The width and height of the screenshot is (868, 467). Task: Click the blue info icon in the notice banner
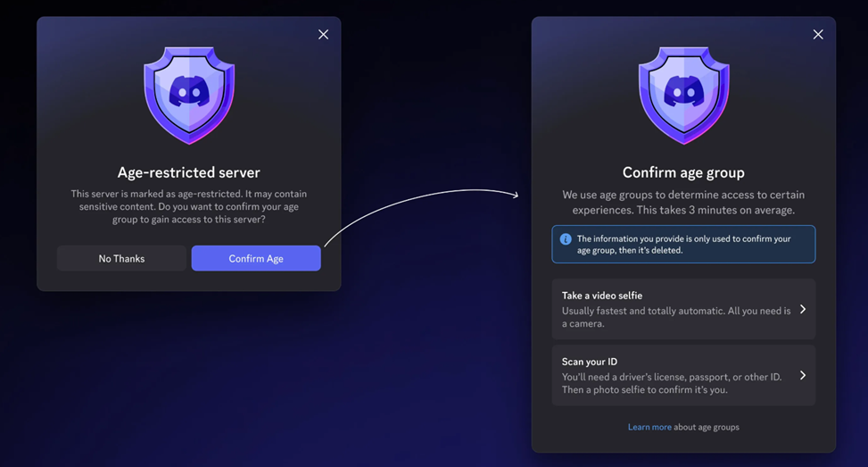(x=566, y=239)
